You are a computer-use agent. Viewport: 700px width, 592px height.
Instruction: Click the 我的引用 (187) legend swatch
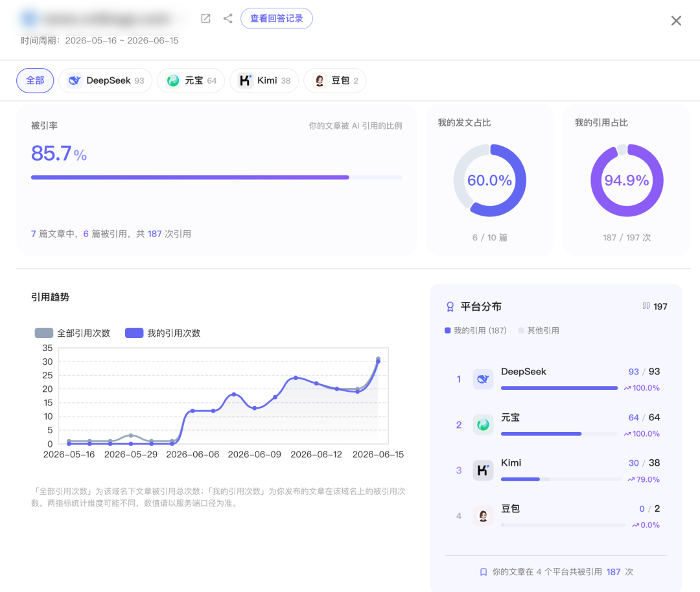click(447, 330)
